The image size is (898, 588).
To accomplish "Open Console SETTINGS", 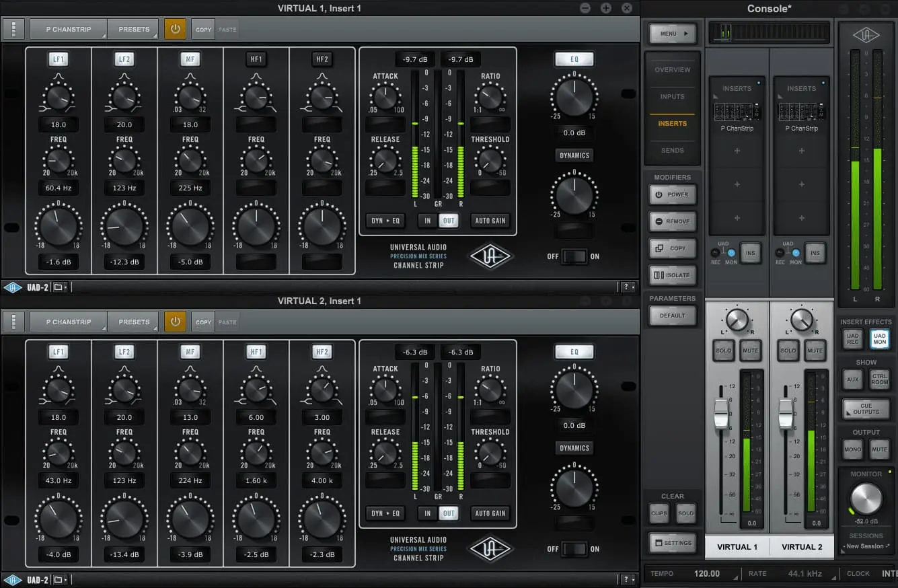I will 673,543.
